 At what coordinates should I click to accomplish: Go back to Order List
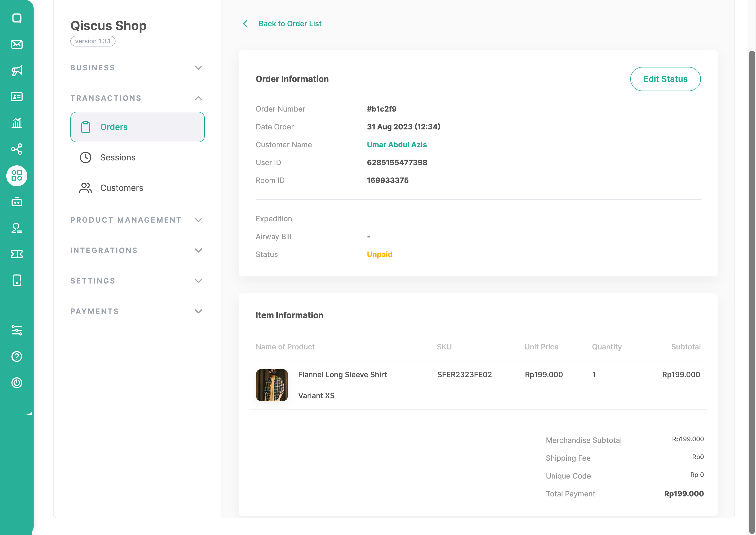(290, 24)
